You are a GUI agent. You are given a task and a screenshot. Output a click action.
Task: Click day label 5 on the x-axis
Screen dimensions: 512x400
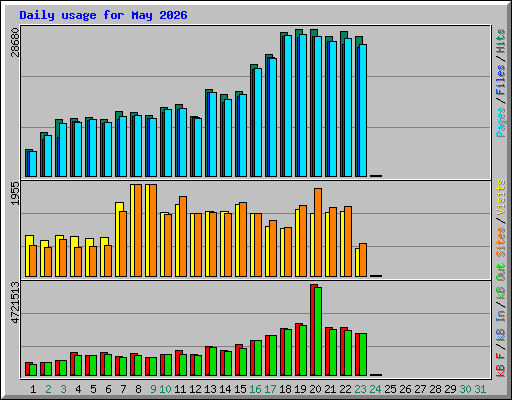(x=93, y=389)
